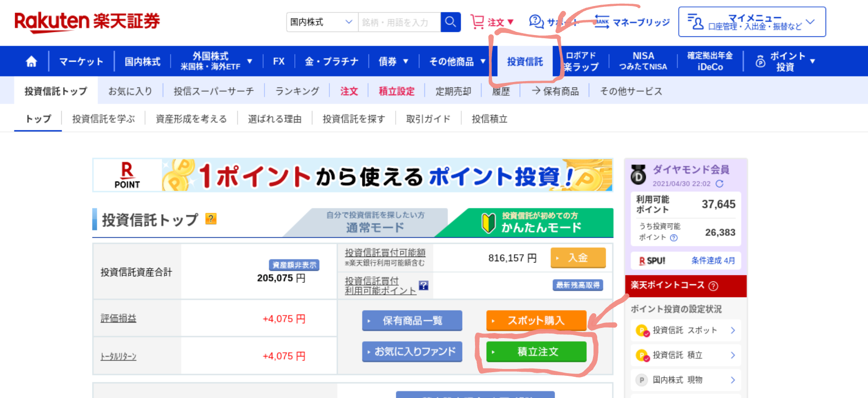
Task: Open the NISA つみたてNISA menu
Action: tap(643, 61)
